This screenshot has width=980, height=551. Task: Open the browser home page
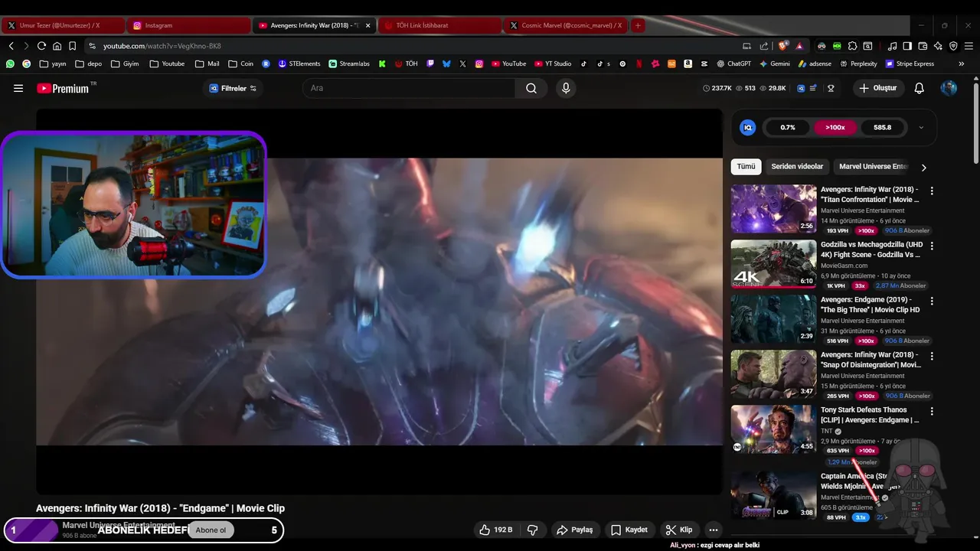[x=57, y=46]
